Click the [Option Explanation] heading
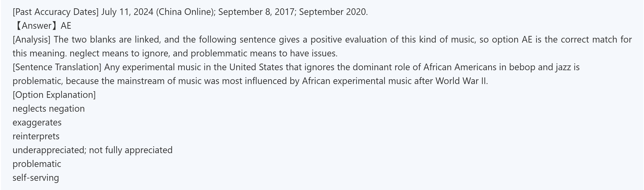This screenshot has width=644, height=190. (54, 95)
